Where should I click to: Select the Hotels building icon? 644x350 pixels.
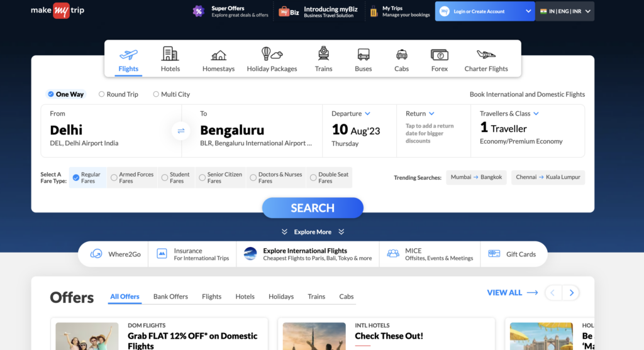tap(170, 54)
